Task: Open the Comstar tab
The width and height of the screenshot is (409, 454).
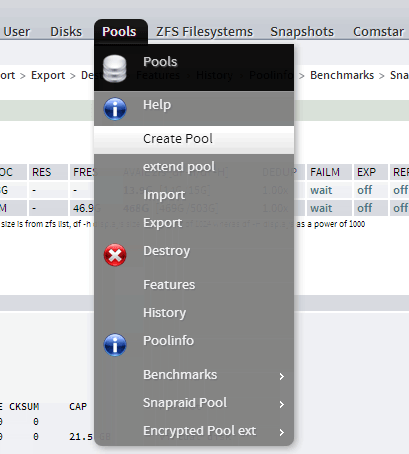Action: click(x=378, y=32)
